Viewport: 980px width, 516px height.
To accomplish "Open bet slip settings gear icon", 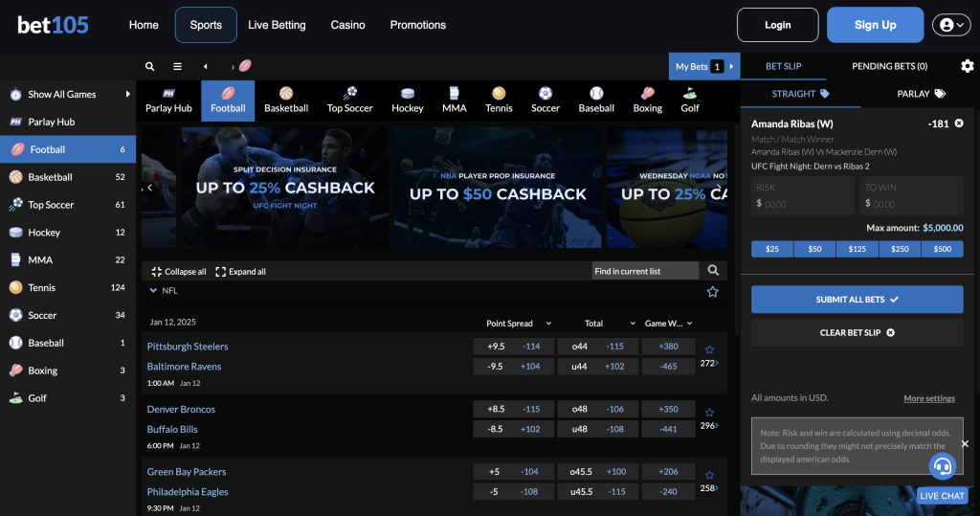I will point(967,66).
